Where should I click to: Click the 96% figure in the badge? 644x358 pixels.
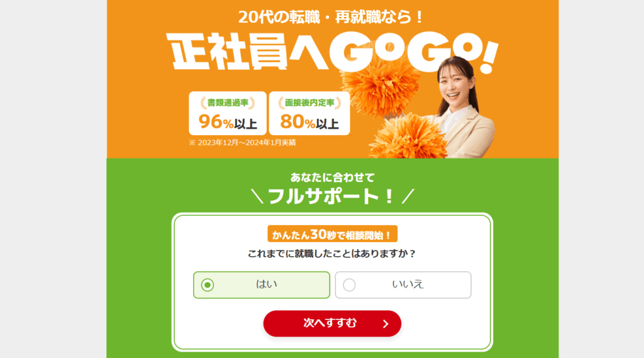(216, 121)
